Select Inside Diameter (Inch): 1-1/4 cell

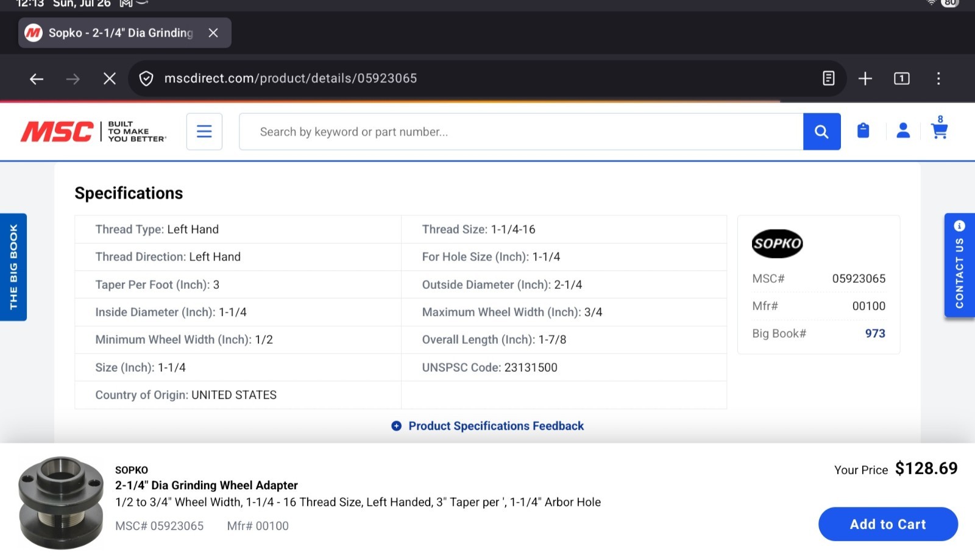pyautogui.click(x=238, y=312)
